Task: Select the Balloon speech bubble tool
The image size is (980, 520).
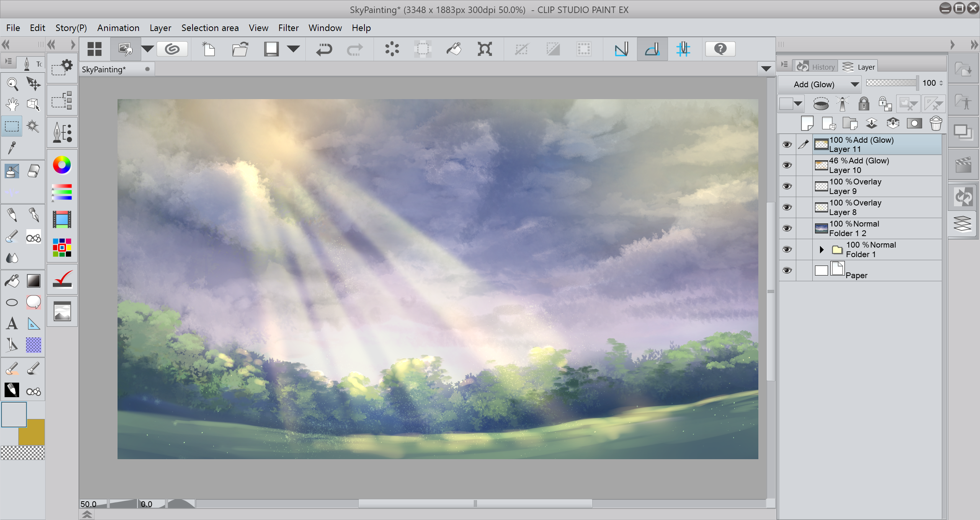Action: point(34,302)
